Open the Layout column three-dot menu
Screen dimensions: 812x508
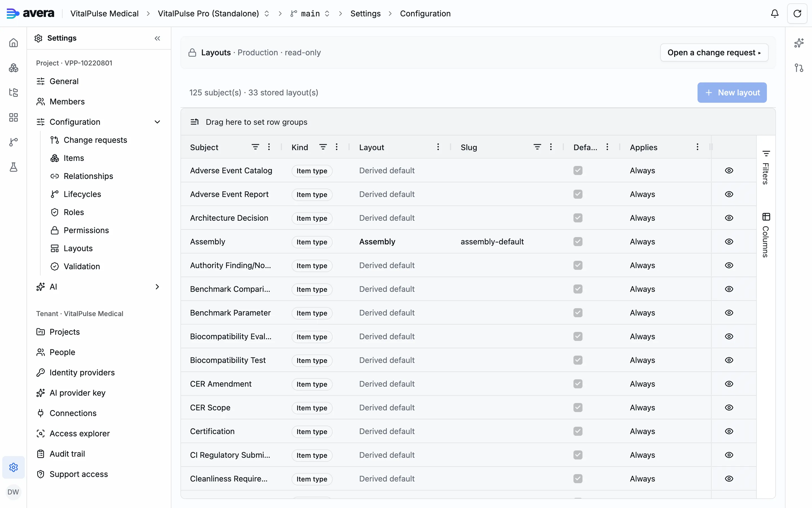tap(438, 147)
